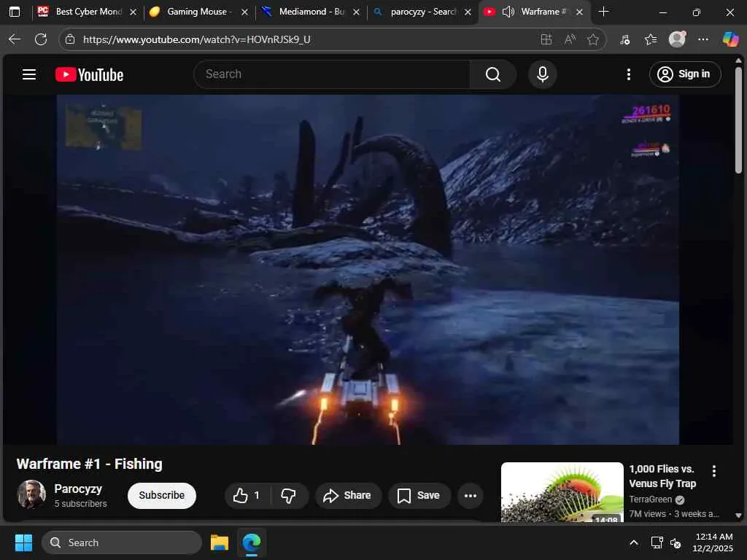Viewport: 747px width, 560px height.
Task: Go to YouTube home via logo
Action: (x=89, y=74)
